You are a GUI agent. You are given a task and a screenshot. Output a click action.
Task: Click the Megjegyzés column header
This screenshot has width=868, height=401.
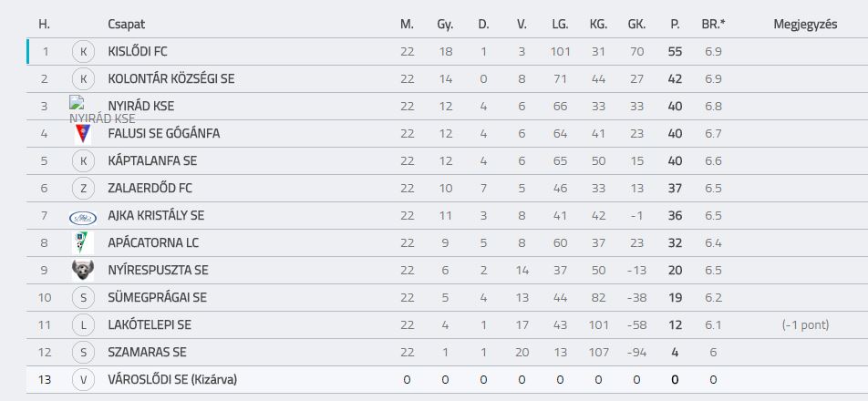(805, 25)
